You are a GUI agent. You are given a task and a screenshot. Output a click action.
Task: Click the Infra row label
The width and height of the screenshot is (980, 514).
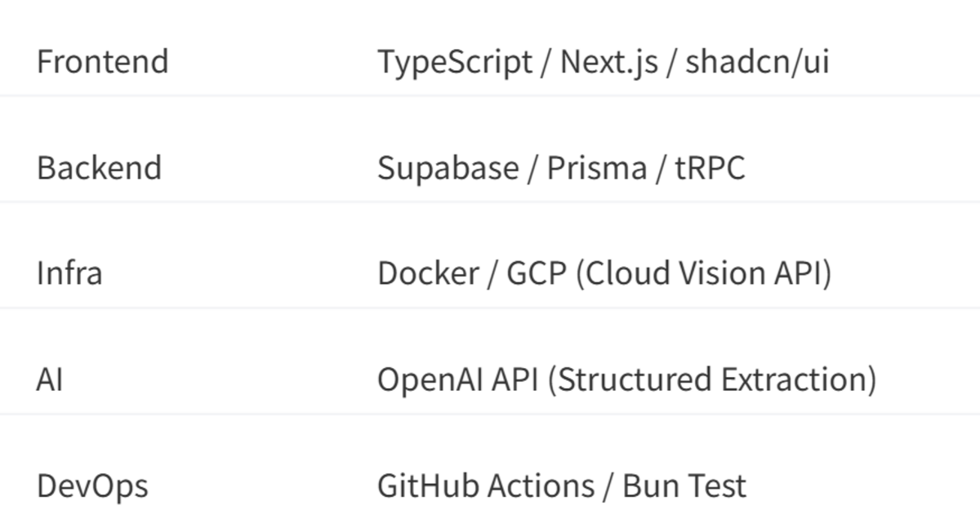[x=69, y=273]
